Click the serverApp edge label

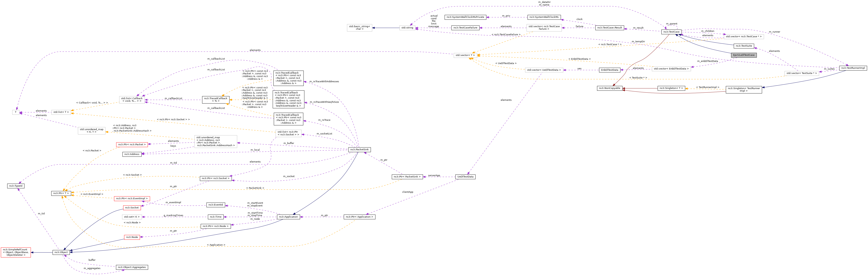pos(434,176)
